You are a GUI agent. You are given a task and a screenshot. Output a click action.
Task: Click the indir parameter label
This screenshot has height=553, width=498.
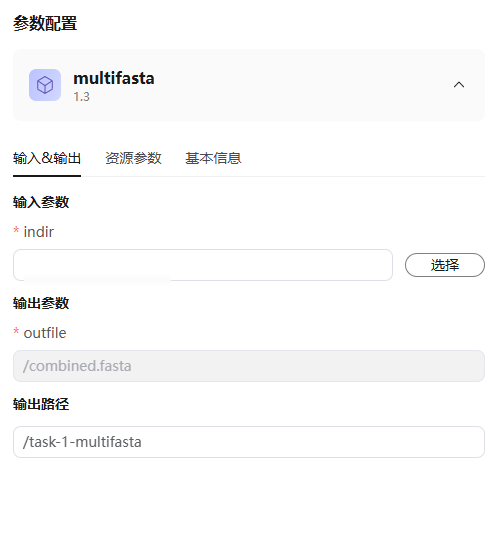pyautogui.click(x=39, y=232)
